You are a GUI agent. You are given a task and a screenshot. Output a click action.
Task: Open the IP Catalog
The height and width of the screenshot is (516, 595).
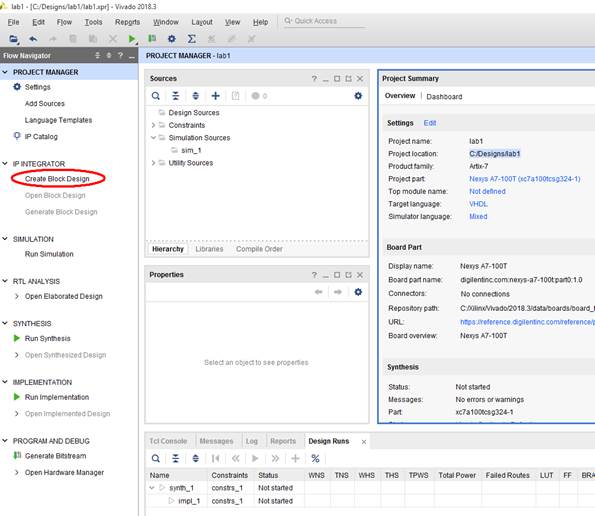click(x=41, y=137)
